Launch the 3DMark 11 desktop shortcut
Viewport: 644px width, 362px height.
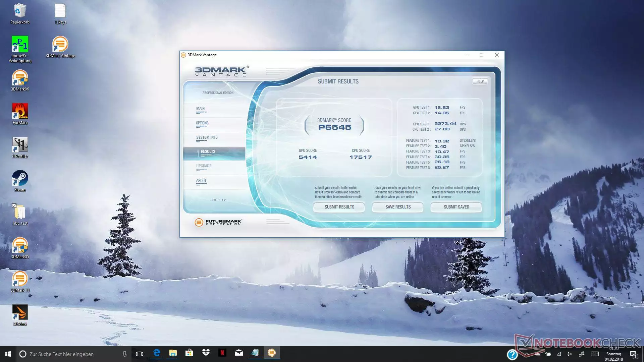[x=20, y=282]
